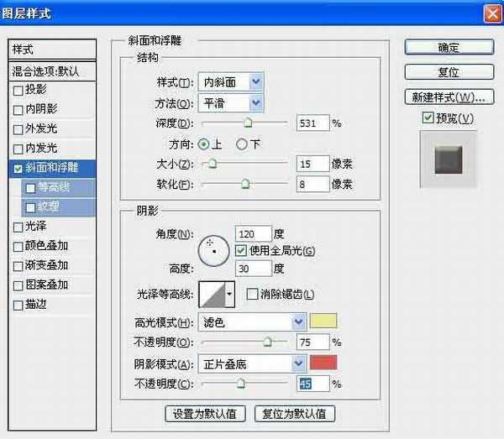Close the 图层样式 dialog window
Viewport: 504px width, 439px height.
492,13
